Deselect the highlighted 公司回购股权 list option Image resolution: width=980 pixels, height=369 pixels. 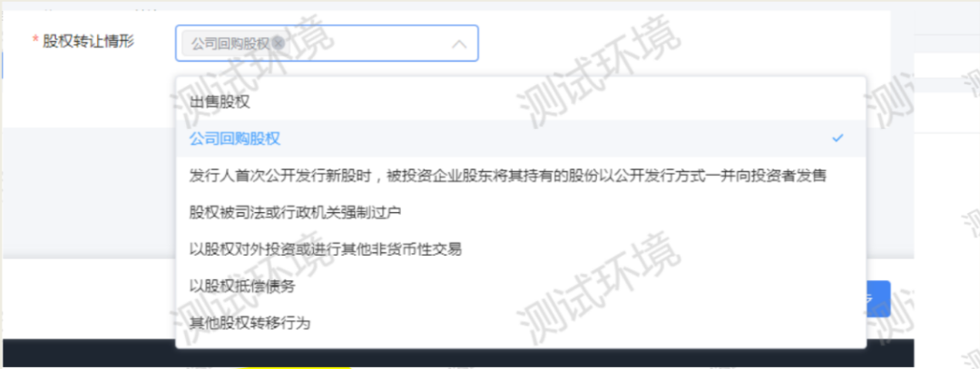(521, 139)
